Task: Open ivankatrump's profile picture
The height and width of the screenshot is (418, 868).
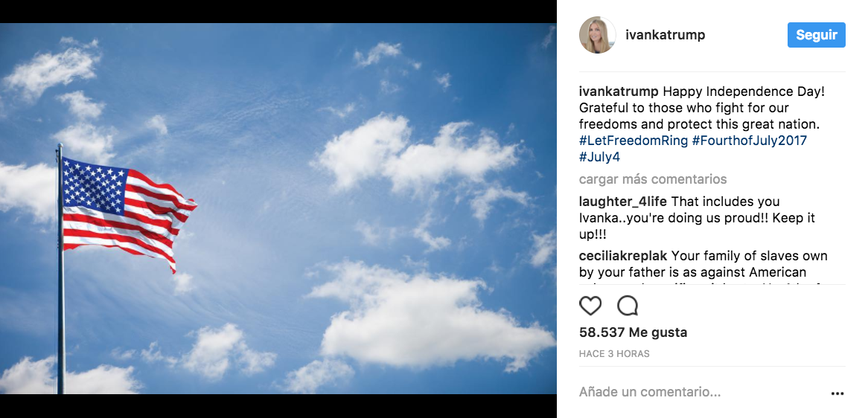Action: [x=597, y=35]
